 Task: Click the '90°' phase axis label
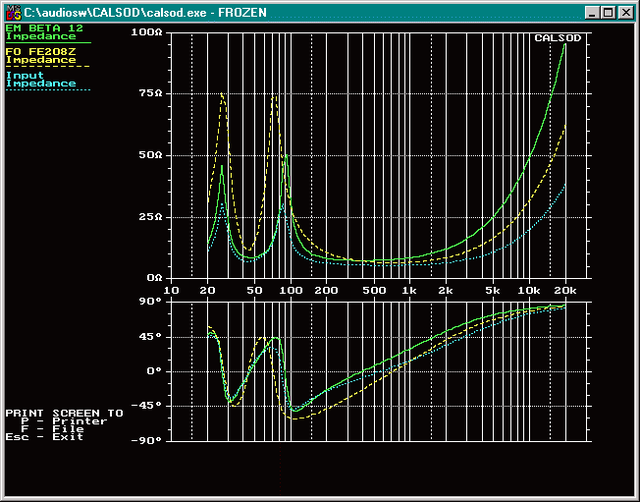(150, 302)
